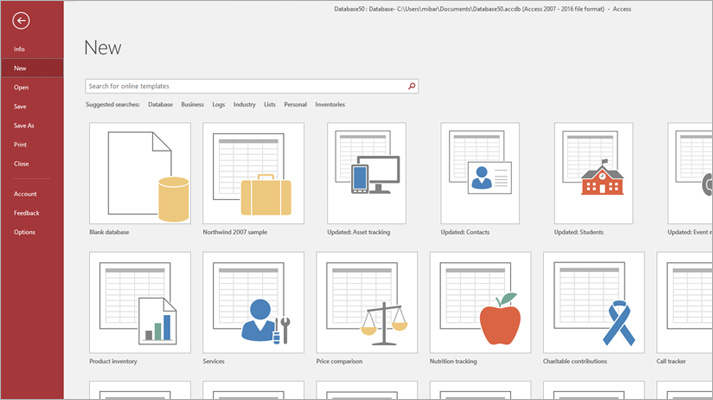The image size is (713, 400).
Task: Click the Industry suggested search
Action: [245, 105]
